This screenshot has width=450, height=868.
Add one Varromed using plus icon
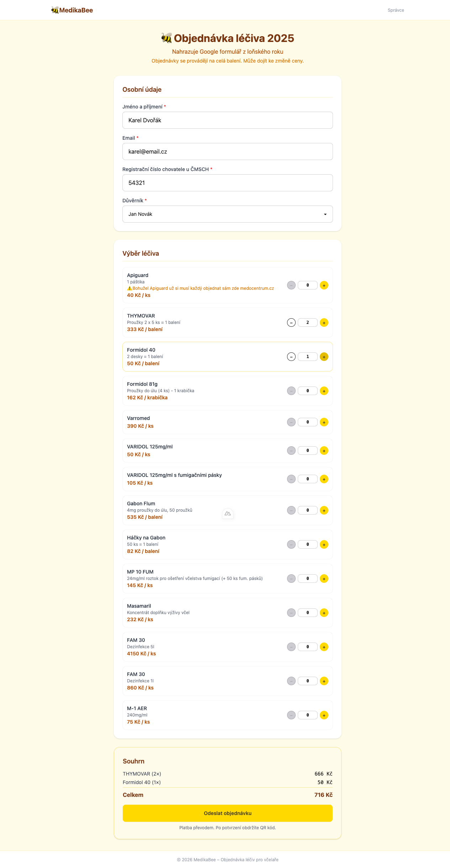[x=324, y=422]
